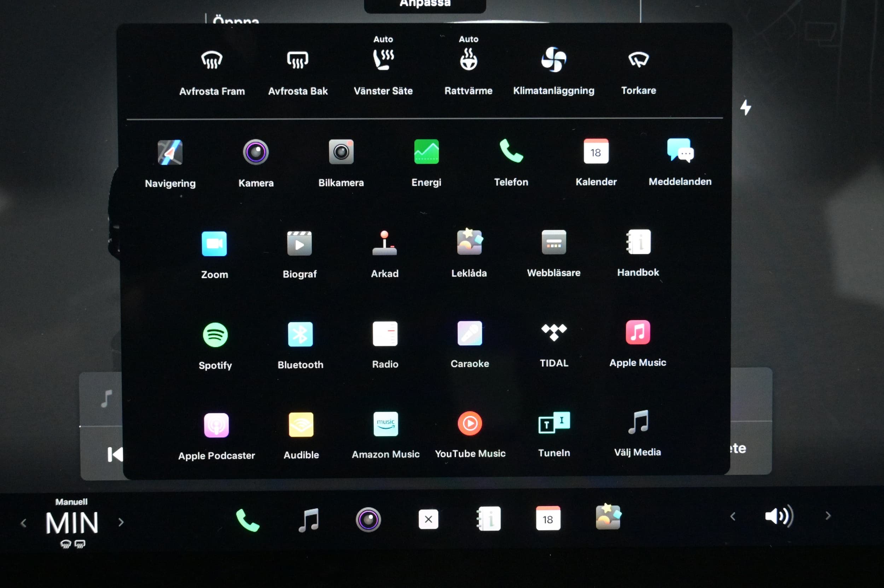The height and width of the screenshot is (588, 884).
Task: Open the Arkad joystick app
Action: 384,243
